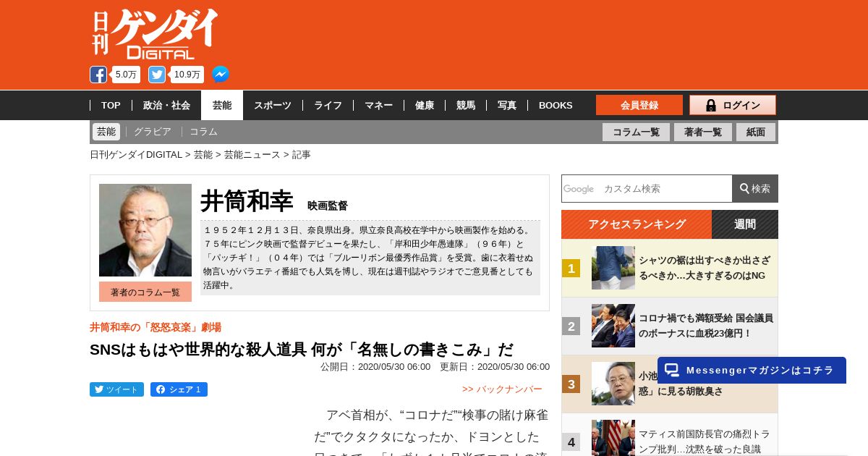Switch to the 週間 ranking tab
This screenshot has width=868, height=456.
(x=745, y=224)
